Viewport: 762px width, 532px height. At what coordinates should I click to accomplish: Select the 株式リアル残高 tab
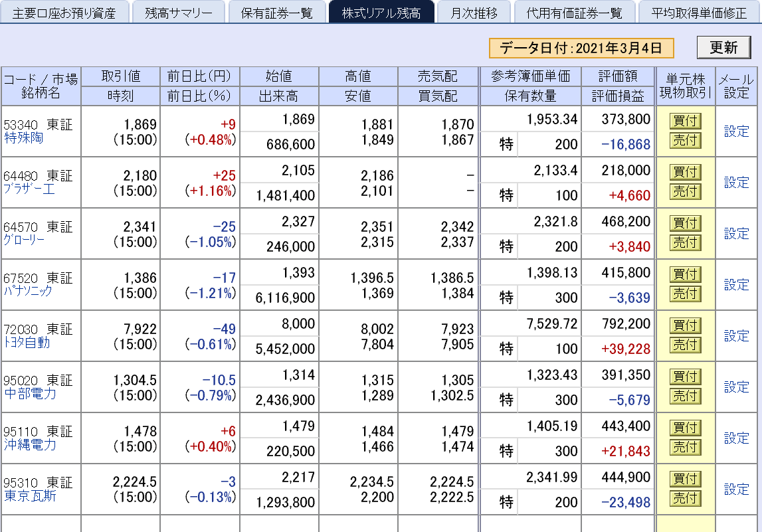point(381,12)
